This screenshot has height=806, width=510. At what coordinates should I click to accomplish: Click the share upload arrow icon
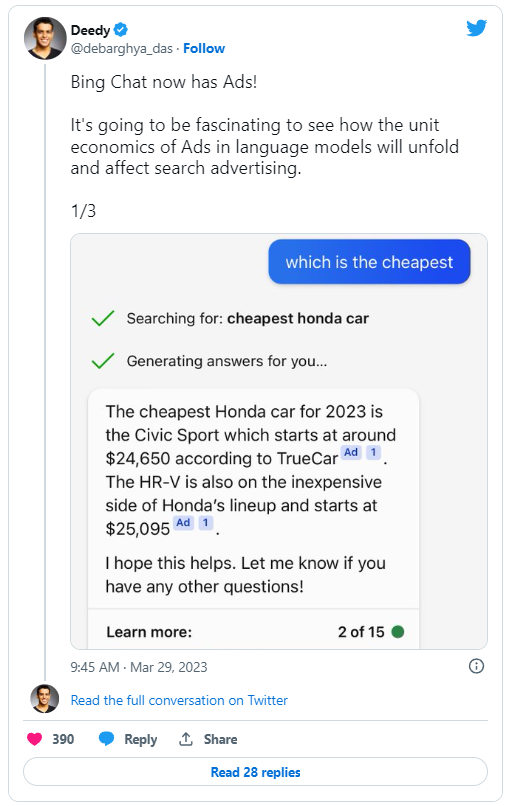(186, 739)
